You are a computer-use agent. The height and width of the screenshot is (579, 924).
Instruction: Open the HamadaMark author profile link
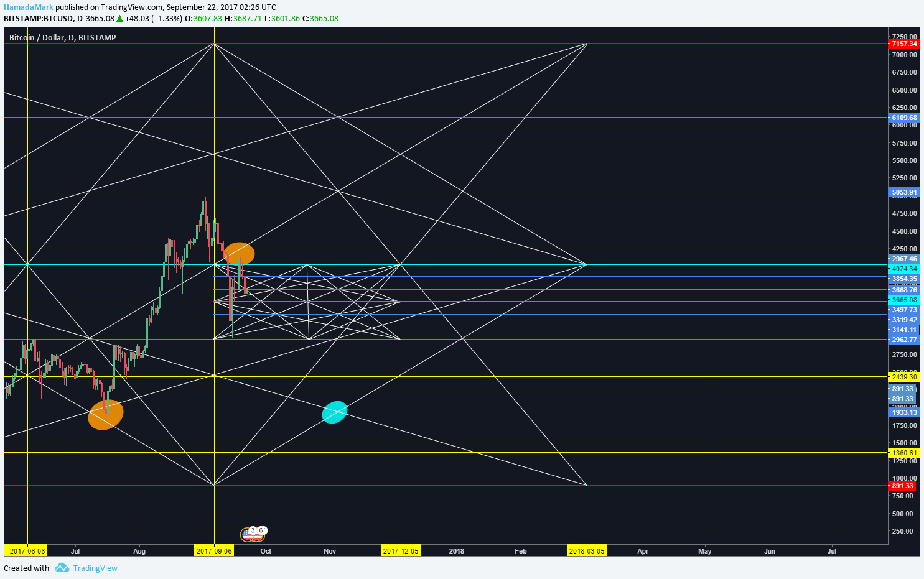click(x=29, y=7)
